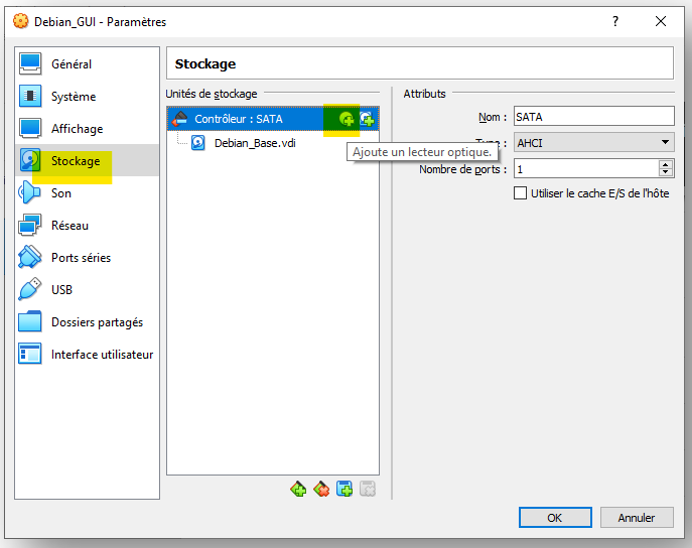Viewport: 692px width, 548px height.
Task: Click the Dossiers partagés folder icon
Action: pos(30,322)
